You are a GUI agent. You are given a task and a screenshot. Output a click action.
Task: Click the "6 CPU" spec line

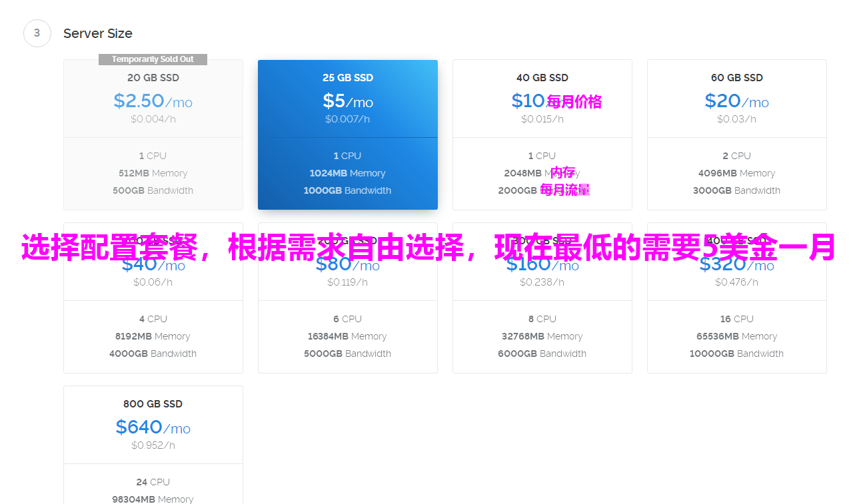348,319
